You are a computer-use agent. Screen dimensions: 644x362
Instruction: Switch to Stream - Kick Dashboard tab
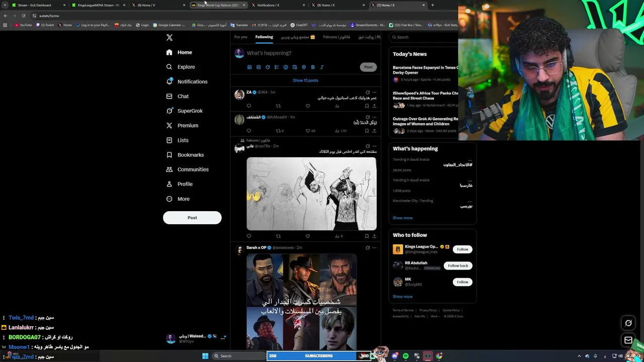pos(38,5)
